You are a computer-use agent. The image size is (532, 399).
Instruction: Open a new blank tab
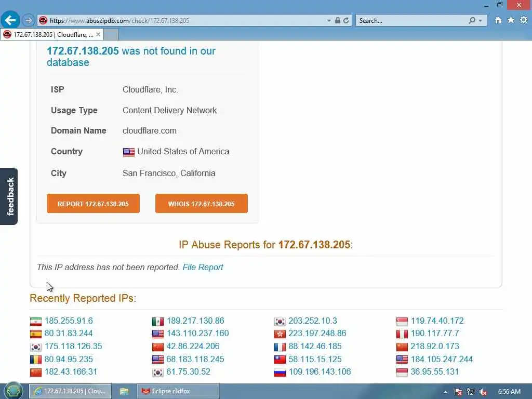tap(111, 35)
